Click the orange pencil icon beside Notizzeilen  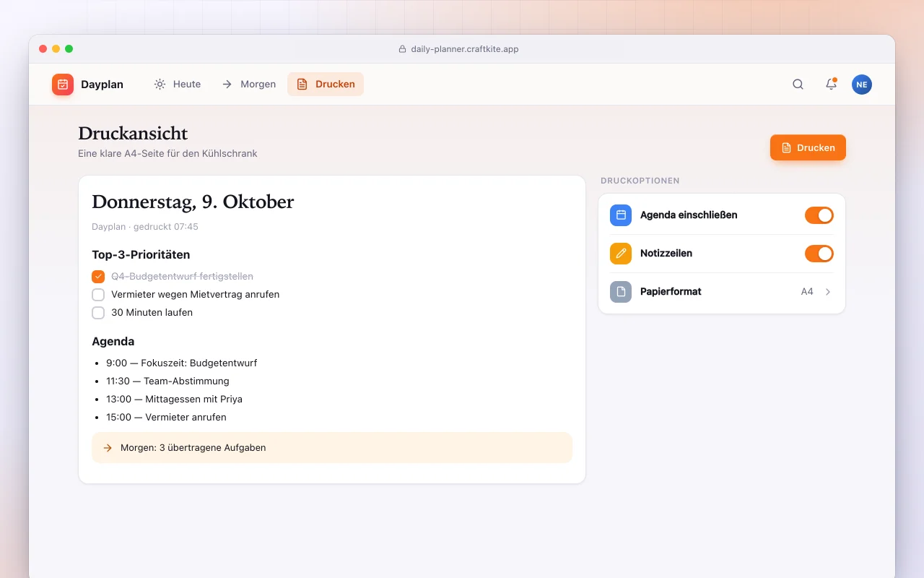pos(621,254)
